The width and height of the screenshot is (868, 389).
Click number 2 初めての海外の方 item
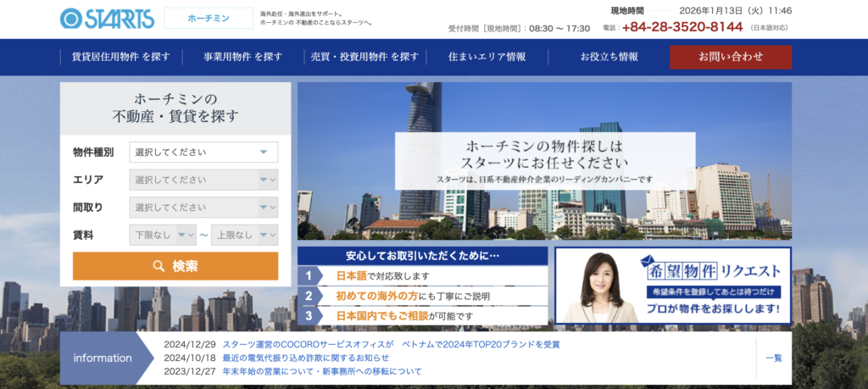coord(422,296)
